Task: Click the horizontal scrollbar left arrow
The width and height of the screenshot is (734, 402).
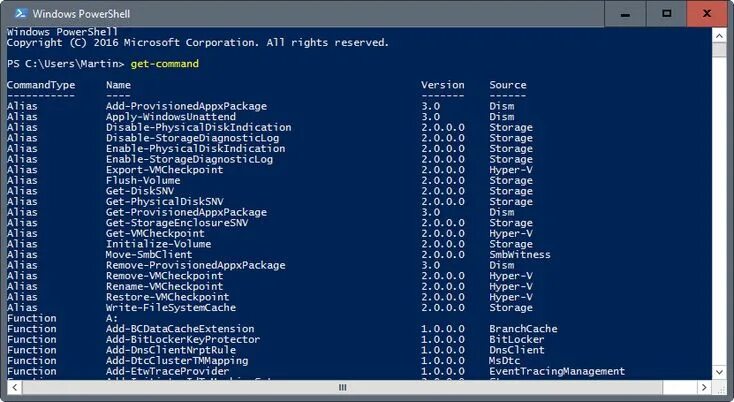Action: point(15,387)
